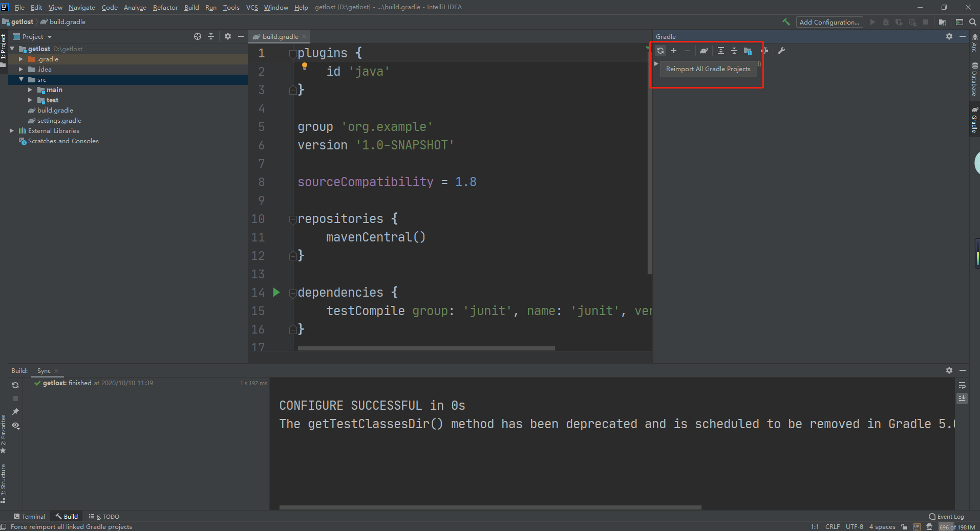Open Build panel gear settings
This screenshot has width=980, height=531.
click(949, 370)
